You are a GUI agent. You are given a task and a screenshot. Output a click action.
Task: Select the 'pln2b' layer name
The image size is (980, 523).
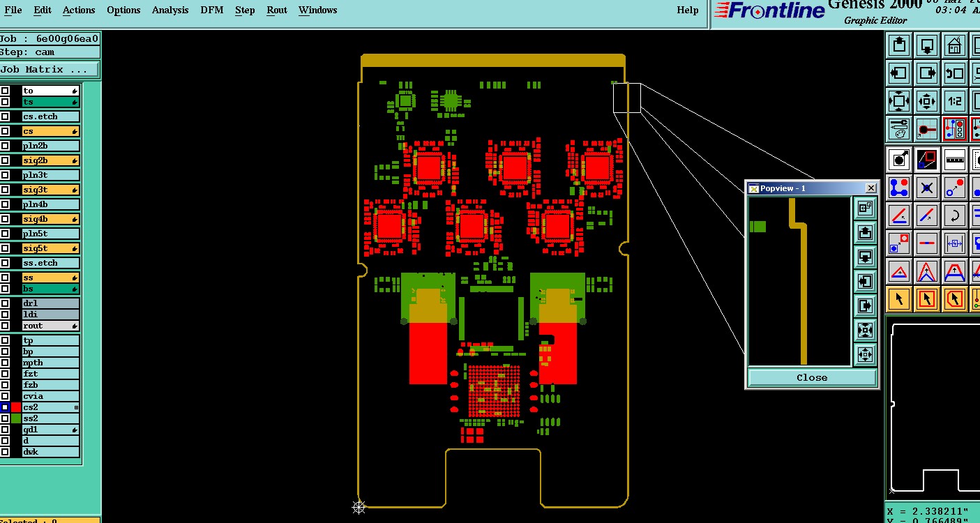click(x=50, y=146)
